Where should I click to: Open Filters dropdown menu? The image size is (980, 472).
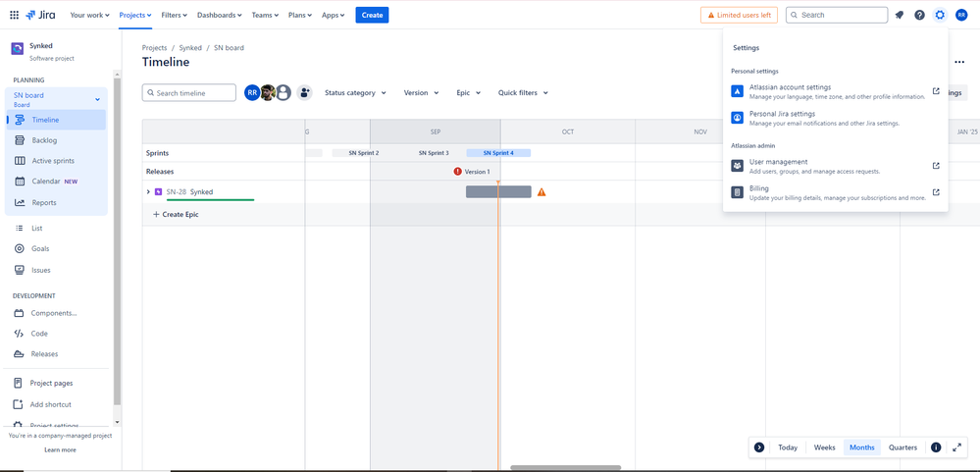tap(174, 15)
